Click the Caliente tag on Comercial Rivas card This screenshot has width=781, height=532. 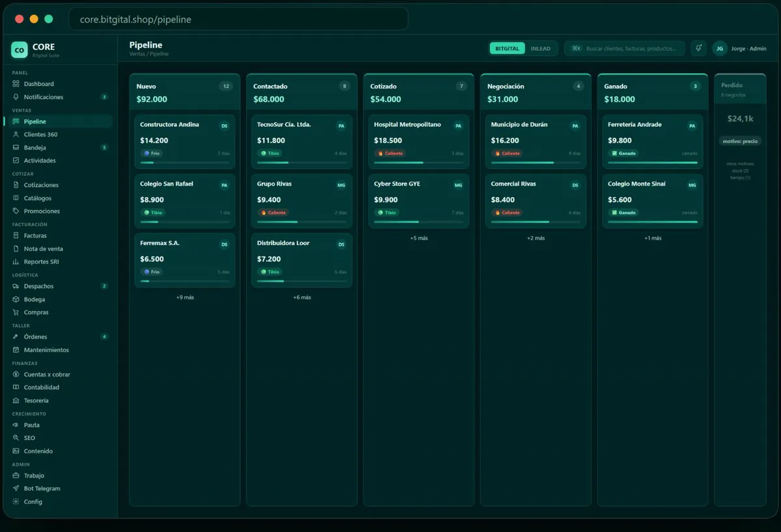[508, 213]
